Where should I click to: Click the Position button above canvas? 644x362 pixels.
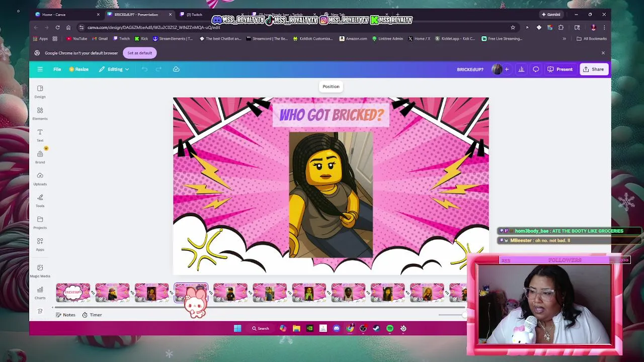(331, 86)
